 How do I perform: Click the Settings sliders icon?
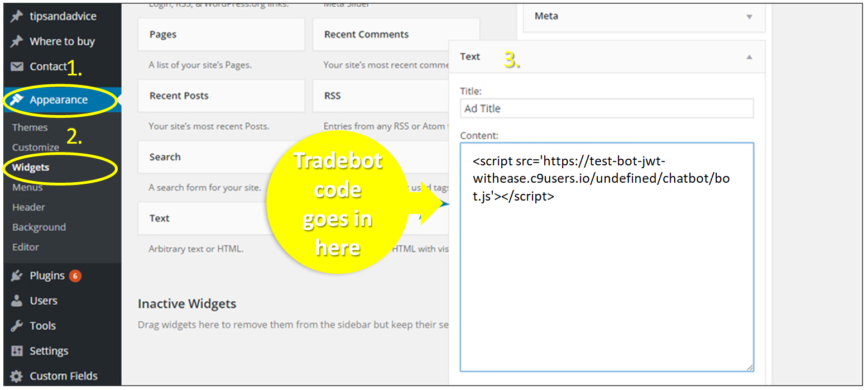[x=17, y=351]
